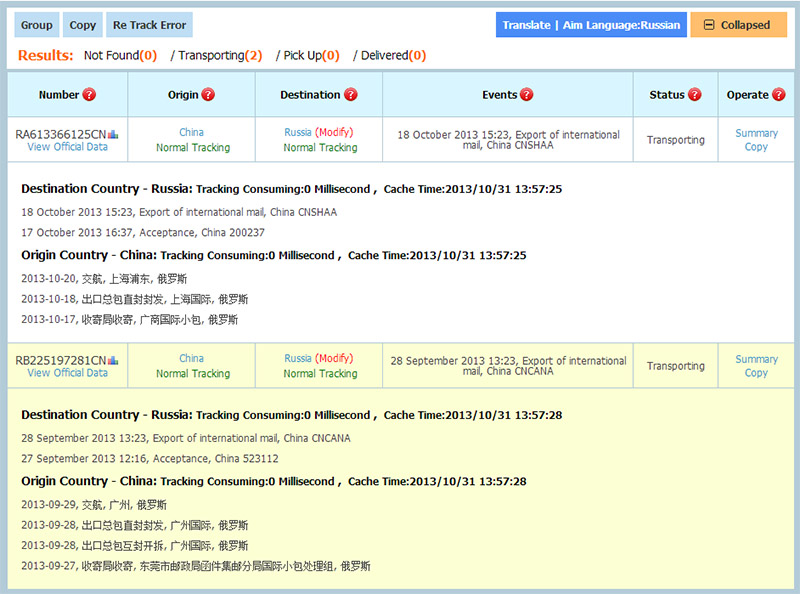Image resolution: width=800 pixels, height=594 pixels.
Task: Click China origin link in RB225197281CN row
Action: coord(191,358)
